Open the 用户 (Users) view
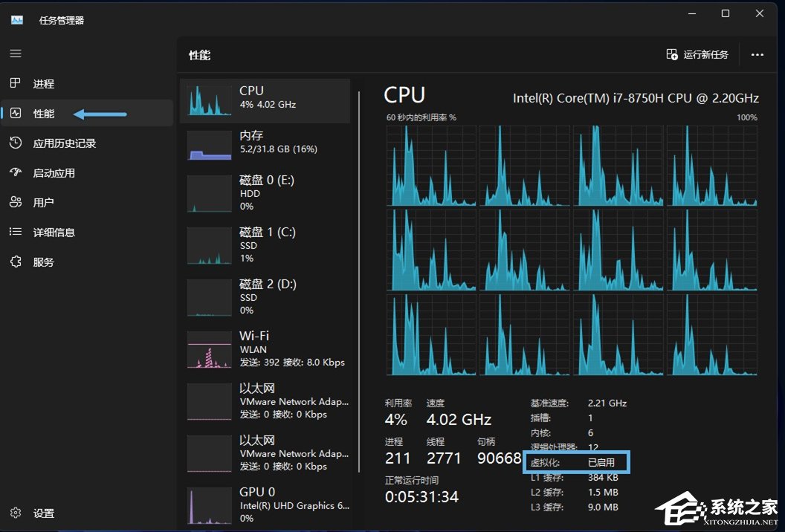Image resolution: width=785 pixels, height=532 pixels. [43, 201]
